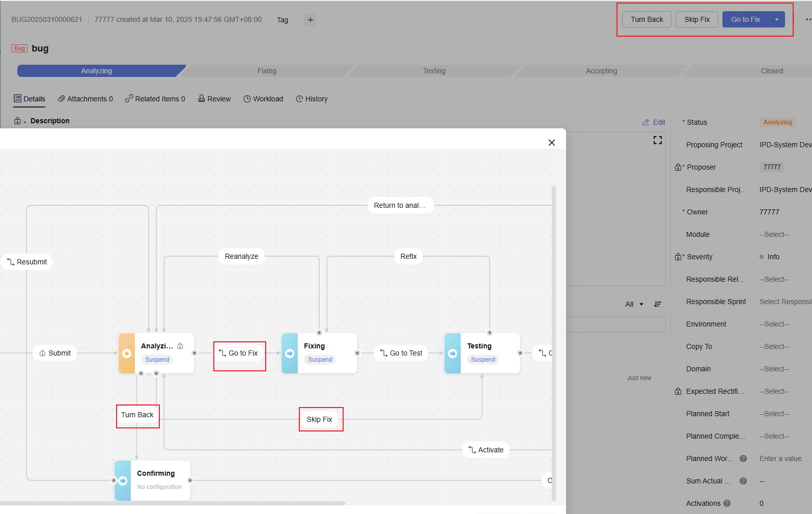Open the Module select dropdown

[x=774, y=234]
